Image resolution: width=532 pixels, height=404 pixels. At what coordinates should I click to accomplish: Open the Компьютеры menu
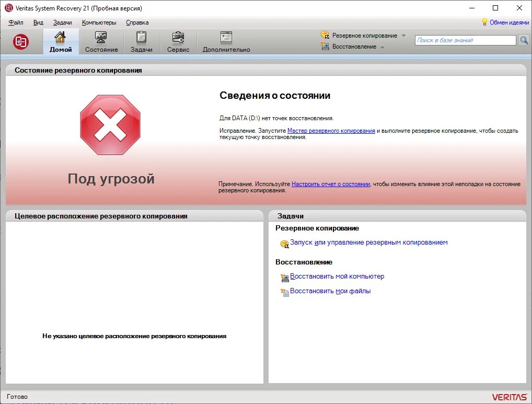click(x=98, y=22)
